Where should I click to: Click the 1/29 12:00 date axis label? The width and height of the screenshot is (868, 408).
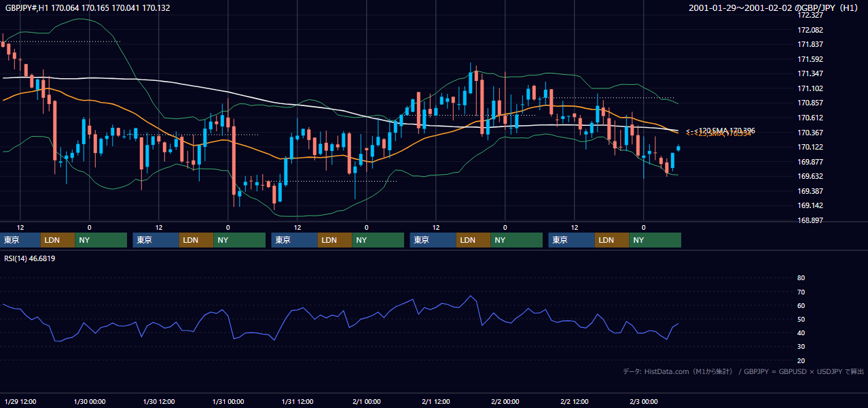(20, 402)
